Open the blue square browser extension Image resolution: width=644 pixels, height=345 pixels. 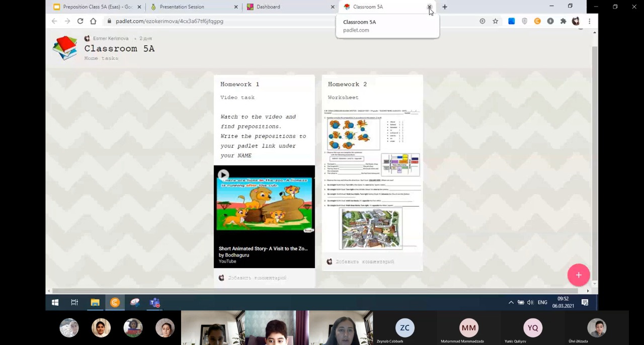[512, 21]
